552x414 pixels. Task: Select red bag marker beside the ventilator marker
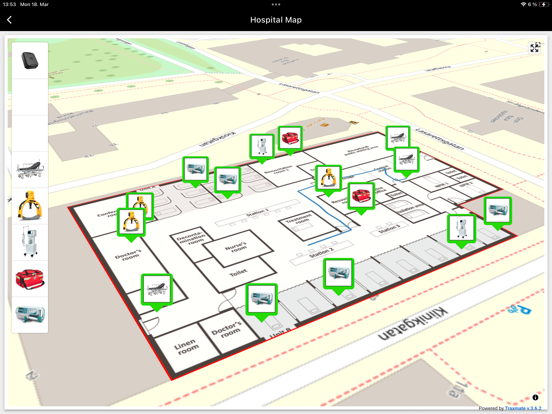coord(290,138)
